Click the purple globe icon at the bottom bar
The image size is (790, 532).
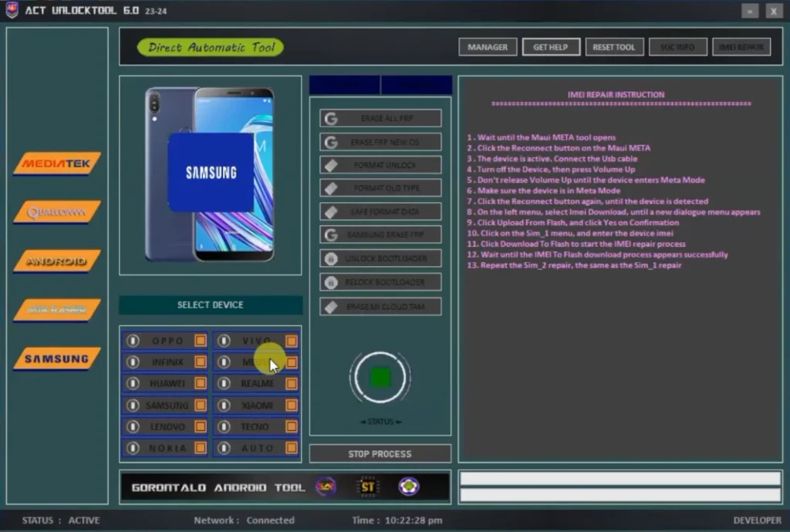[x=409, y=487]
